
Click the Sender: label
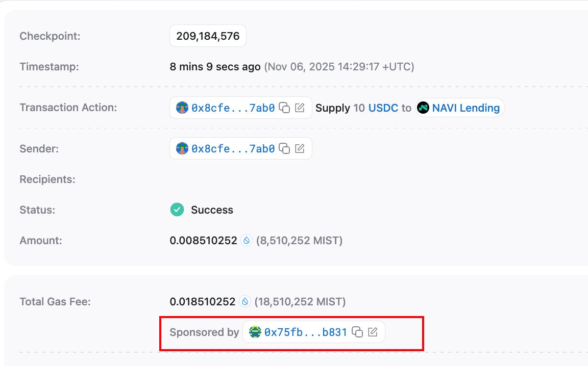(39, 149)
